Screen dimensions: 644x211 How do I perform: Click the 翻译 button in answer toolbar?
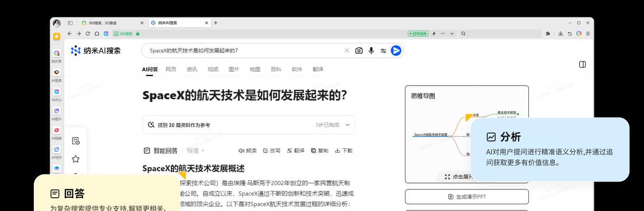click(296, 150)
